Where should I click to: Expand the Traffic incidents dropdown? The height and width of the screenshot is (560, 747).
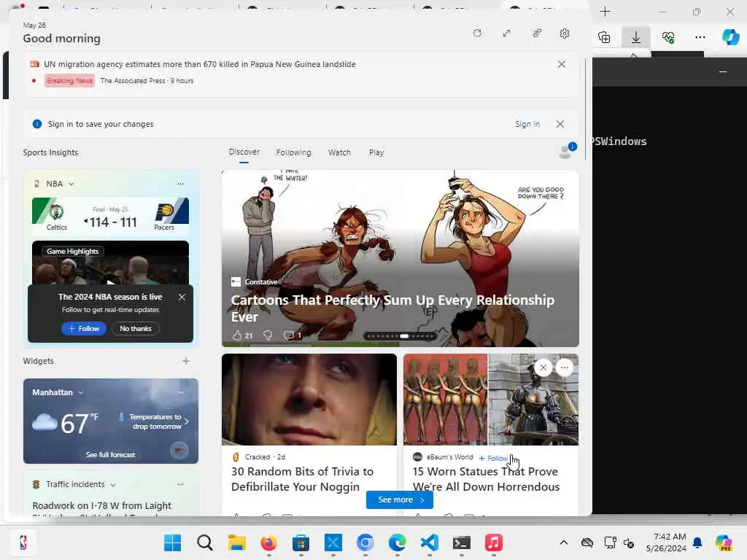(x=113, y=485)
